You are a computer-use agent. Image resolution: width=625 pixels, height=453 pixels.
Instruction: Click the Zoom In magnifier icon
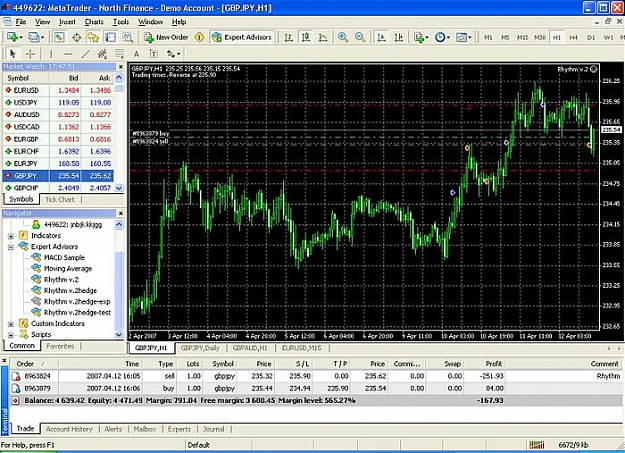[343, 37]
